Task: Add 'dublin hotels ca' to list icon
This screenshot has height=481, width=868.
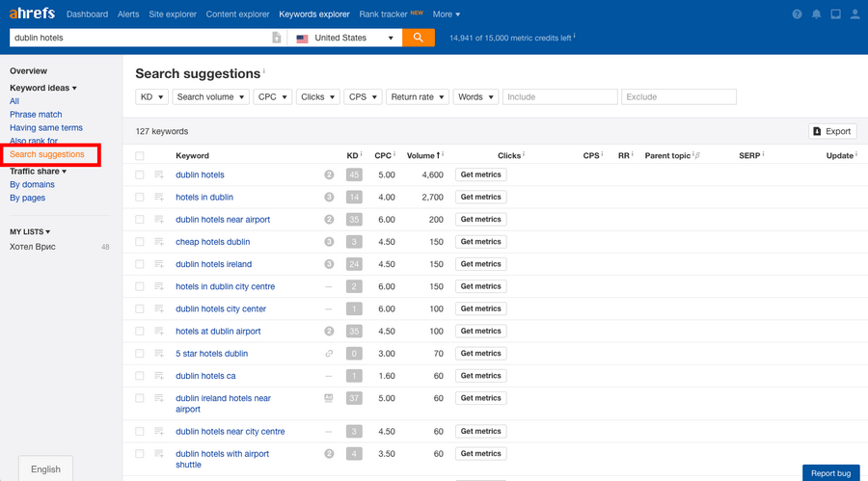Action: [159, 376]
